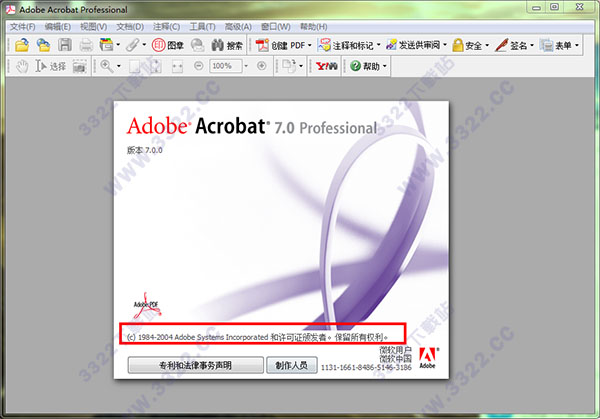
Task: Click the Adobe PDF logo on the splash
Action: tap(146, 306)
